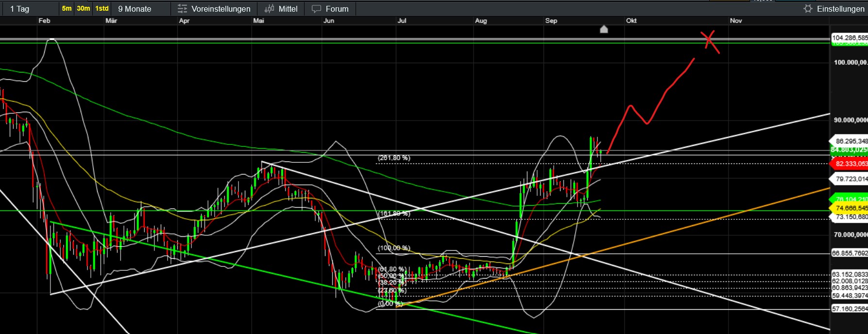Click the (261,80 %) Fibonacci level label
The height and width of the screenshot is (334, 868).
coord(394,158)
